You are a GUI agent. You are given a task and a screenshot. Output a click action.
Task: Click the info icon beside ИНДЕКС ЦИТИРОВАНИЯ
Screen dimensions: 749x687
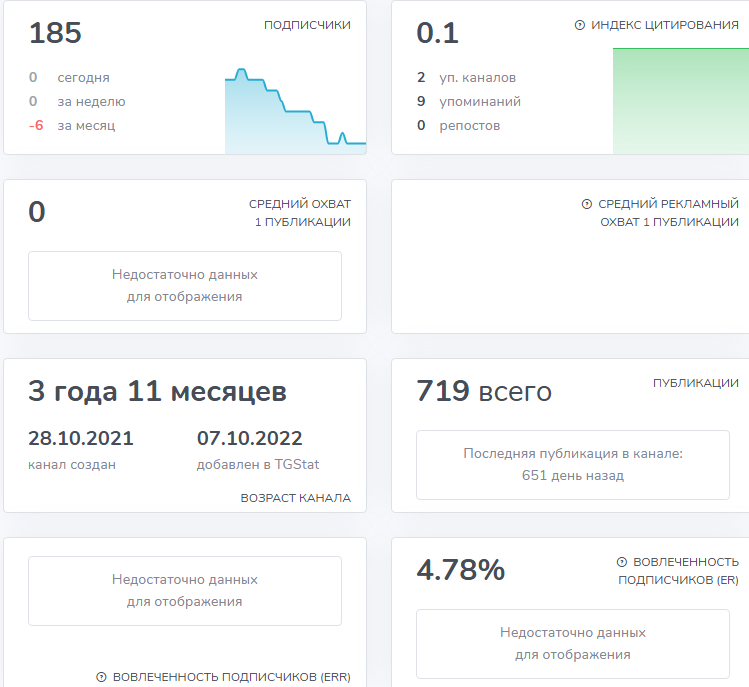[x=580, y=25]
